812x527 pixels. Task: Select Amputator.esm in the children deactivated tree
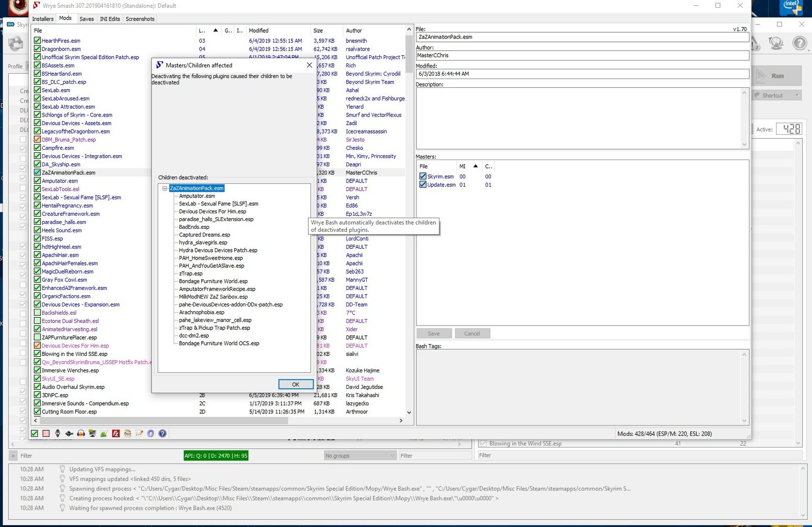(197, 196)
